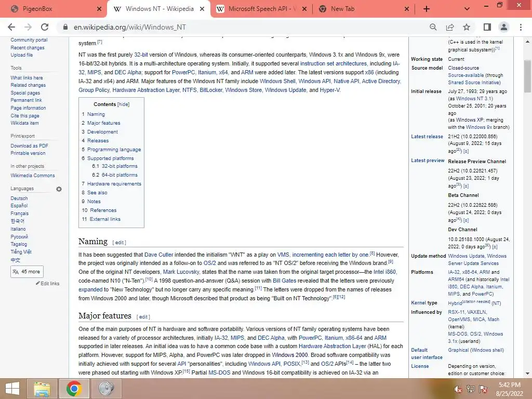
Task: Open the language settings gear icon
Action: tap(59, 189)
